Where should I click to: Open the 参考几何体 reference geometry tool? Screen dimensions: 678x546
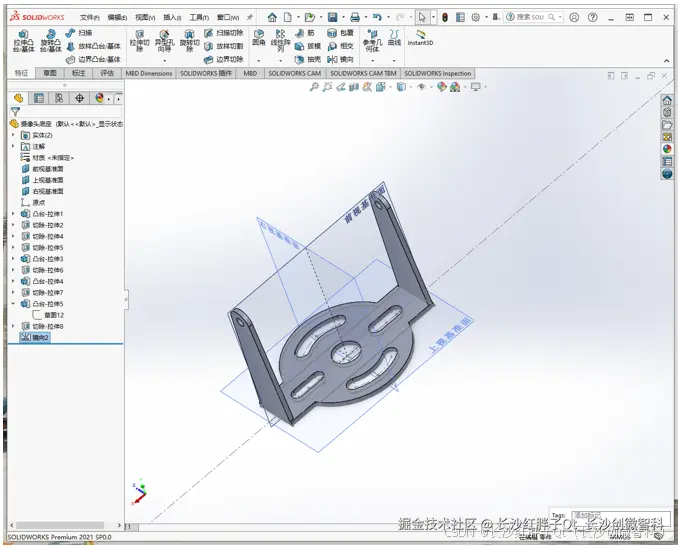tap(372, 41)
